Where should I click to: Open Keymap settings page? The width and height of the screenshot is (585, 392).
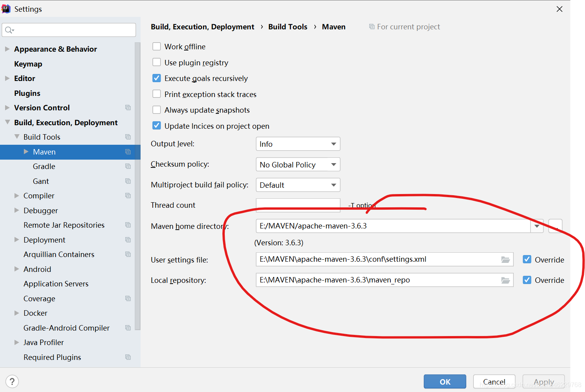click(x=28, y=64)
